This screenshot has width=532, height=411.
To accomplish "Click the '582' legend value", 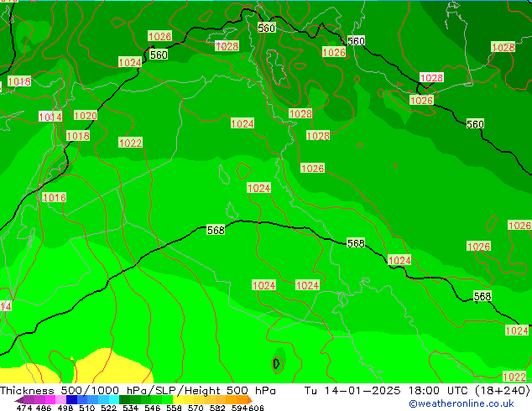I will click(217, 408).
